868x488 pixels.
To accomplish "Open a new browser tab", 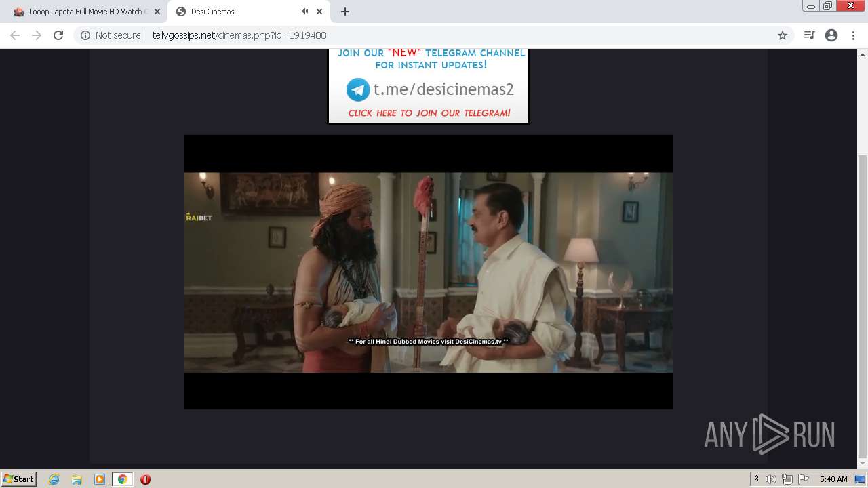I will click(344, 12).
